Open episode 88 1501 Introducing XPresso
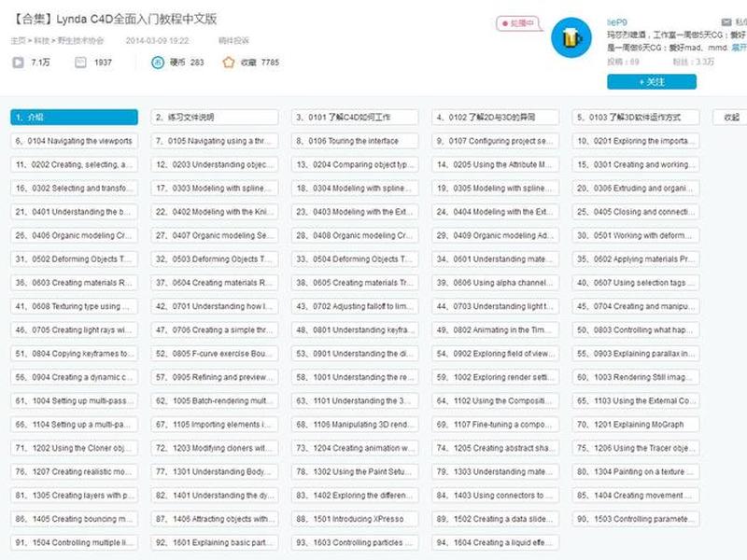 click(x=355, y=519)
